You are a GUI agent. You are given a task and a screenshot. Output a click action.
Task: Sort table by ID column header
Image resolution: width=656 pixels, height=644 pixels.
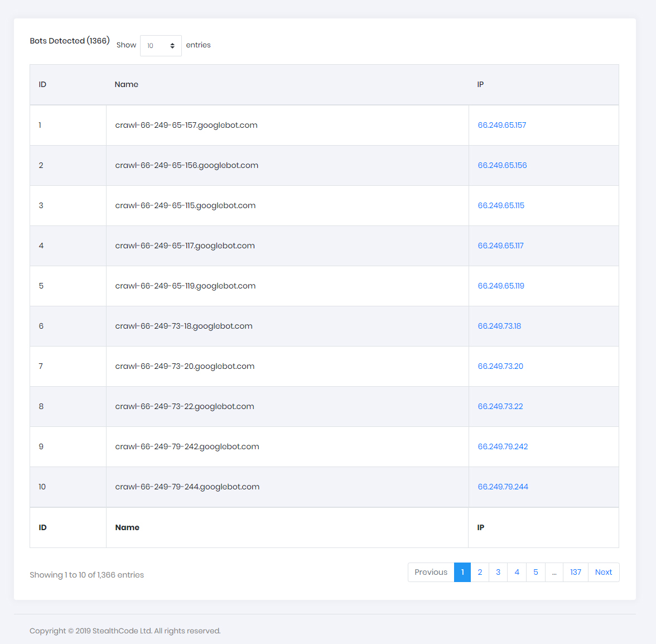[x=42, y=84]
